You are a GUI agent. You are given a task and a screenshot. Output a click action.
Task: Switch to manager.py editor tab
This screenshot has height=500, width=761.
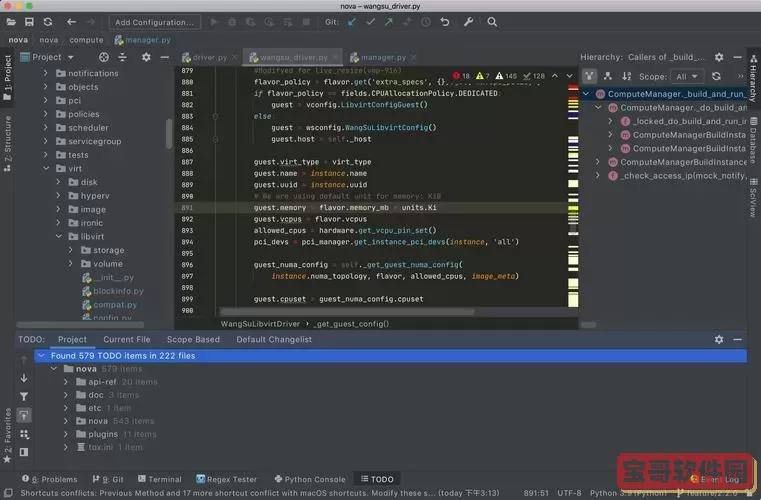coord(383,57)
